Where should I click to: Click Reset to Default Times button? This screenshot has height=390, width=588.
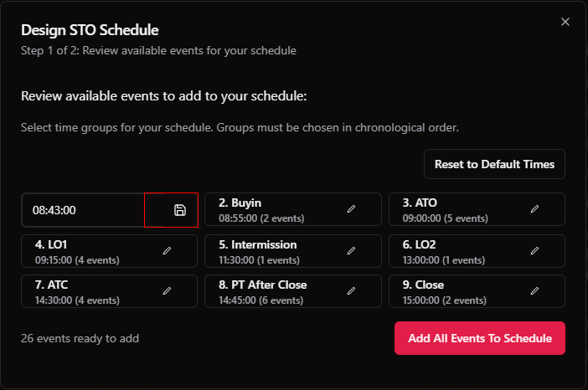tap(494, 164)
